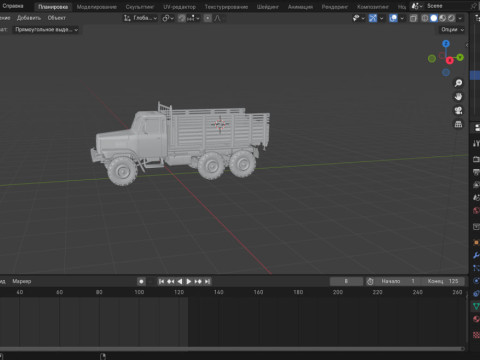The height and width of the screenshot is (360, 480).
Task: Open the proportional editing falloff curve
Action: pyautogui.click(x=217, y=18)
